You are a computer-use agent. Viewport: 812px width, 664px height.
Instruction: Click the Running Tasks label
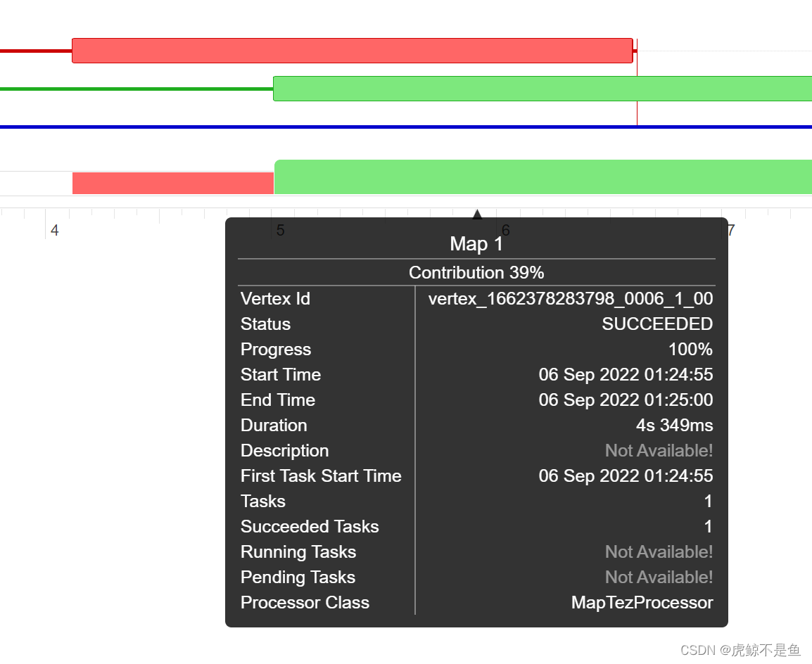click(298, 552)
